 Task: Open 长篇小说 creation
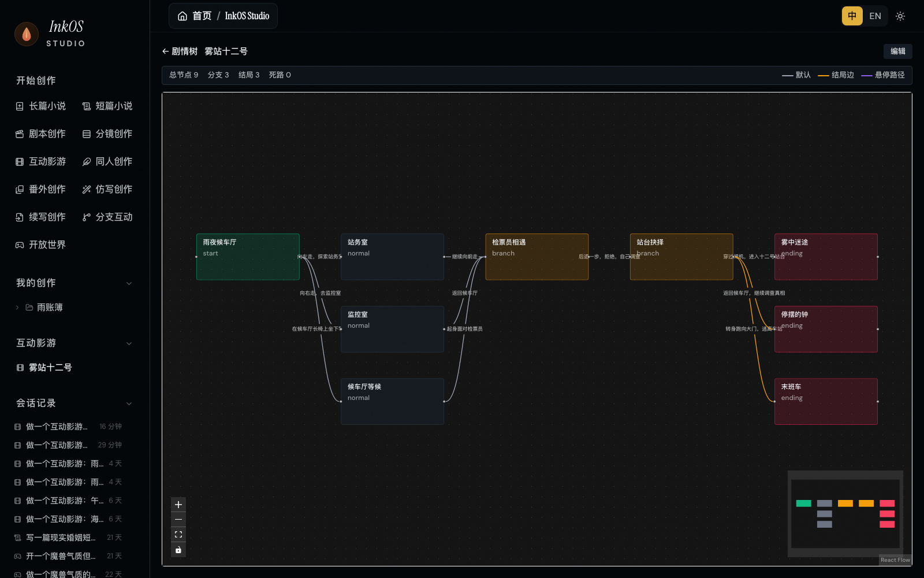pos(40,106)
